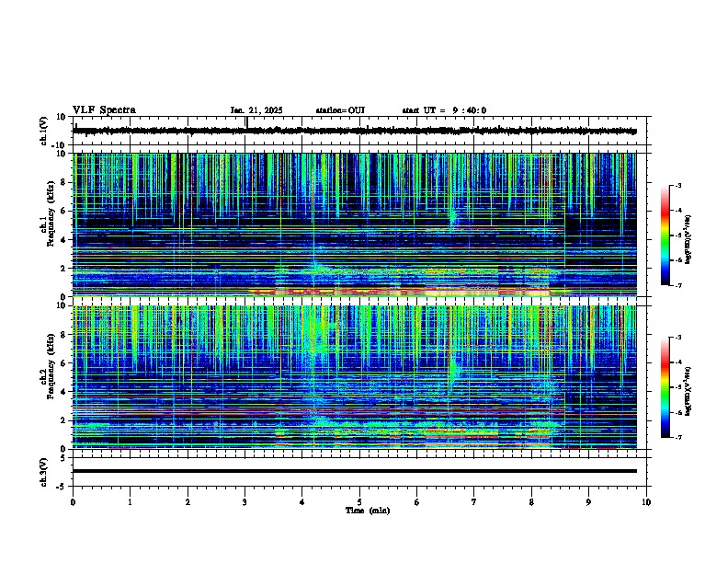Image resolution: width=728 pixels, height=563 pixels.
Task: Click the "10" tick on the time axis
Action: coord(646,502)
